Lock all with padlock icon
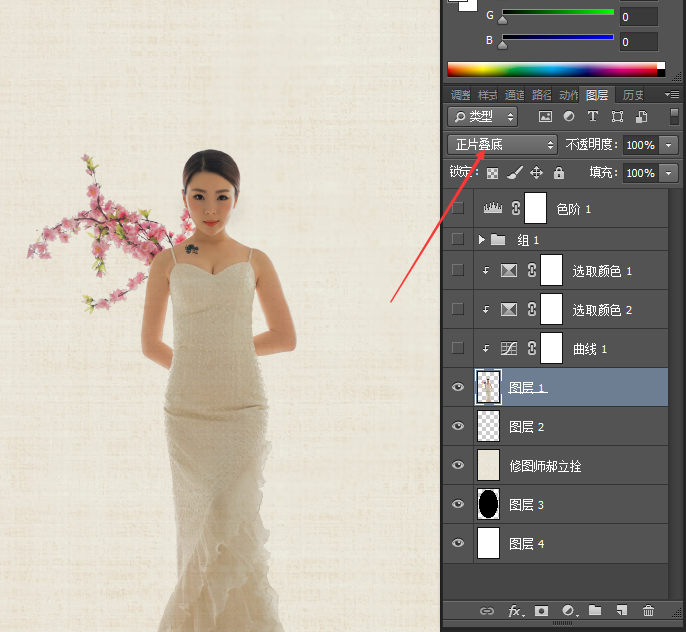This screenshot has width=686, height=632. tap(558, 173)
